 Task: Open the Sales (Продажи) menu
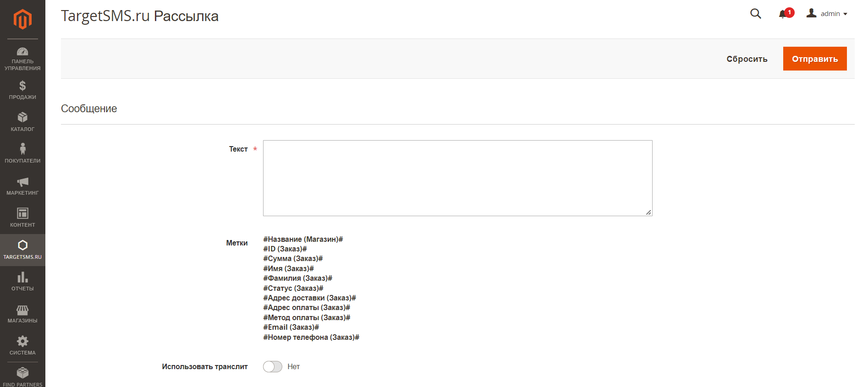tap(22, 90)
